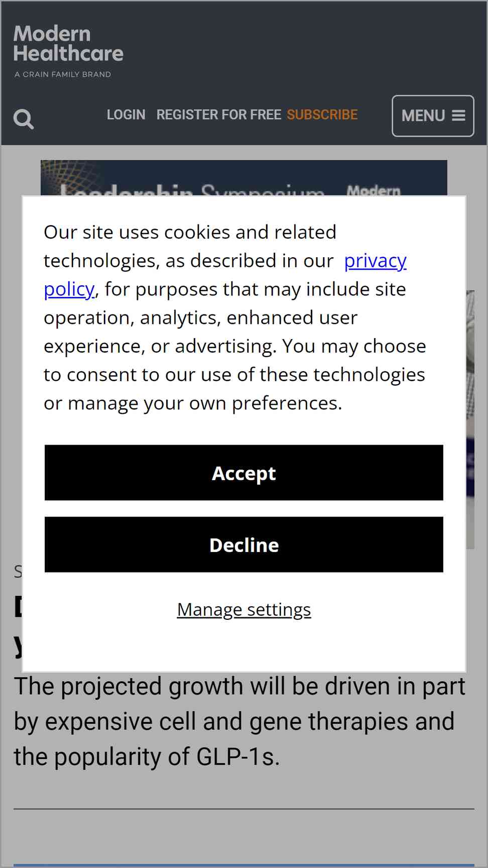Click the article photo peeking out right of the dialog
488x868 pixels.
(470, 419)
